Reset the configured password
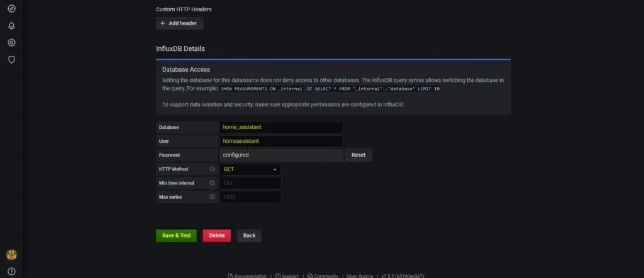644x278 pixels. pos(358,155)
